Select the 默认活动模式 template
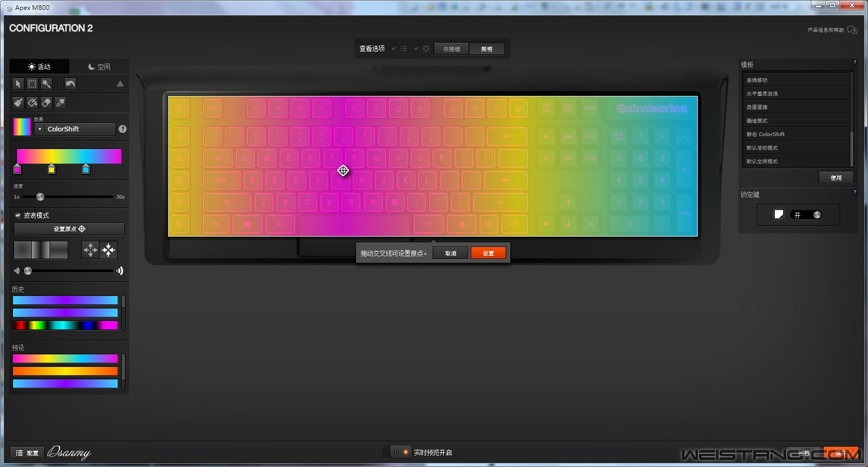Image resolution: width=868 pixels, height=467 pixels. tap(796, 148)
